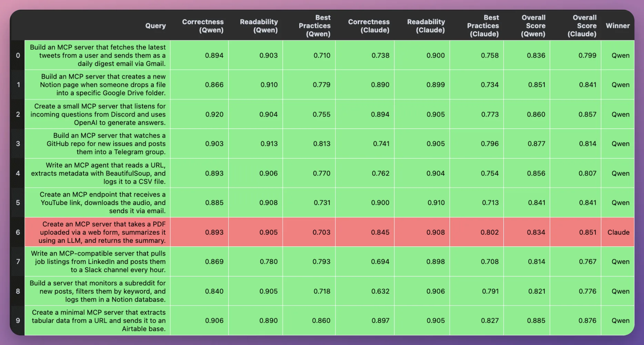Click the 0.920 correctness score in row 2
The width and height of the screenshot is (644, 345).
[214, 114]
